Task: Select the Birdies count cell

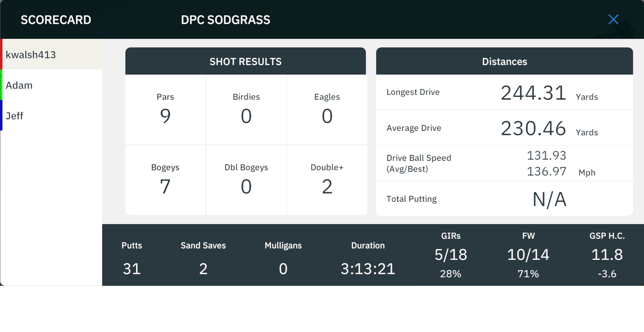Action: (x=246, y=109)
